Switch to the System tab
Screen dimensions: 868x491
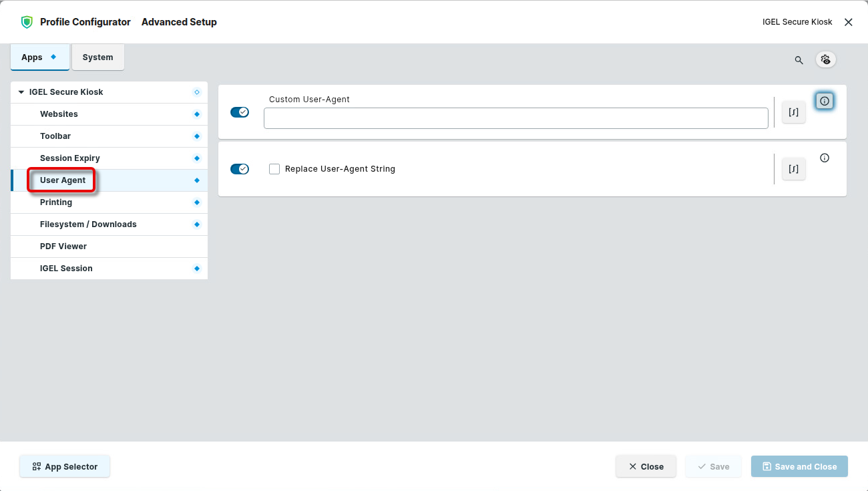(97, 57)
